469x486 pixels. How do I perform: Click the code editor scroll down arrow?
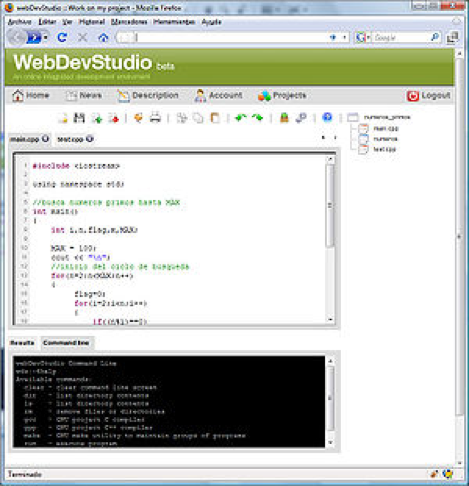[330, 320]
